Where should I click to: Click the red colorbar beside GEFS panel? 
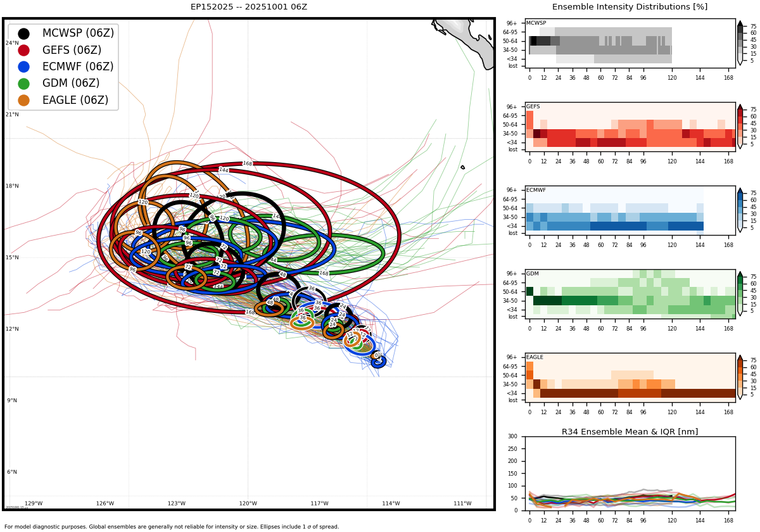point(740,127)
